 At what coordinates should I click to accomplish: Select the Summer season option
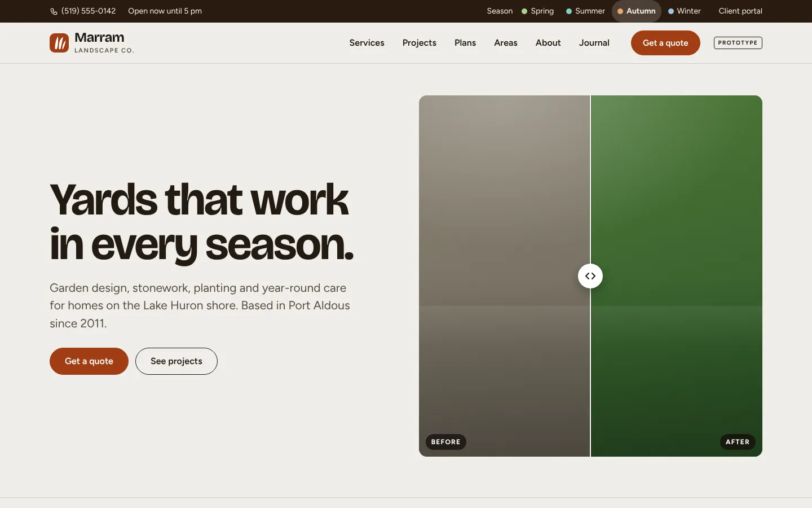pos(585,11)
